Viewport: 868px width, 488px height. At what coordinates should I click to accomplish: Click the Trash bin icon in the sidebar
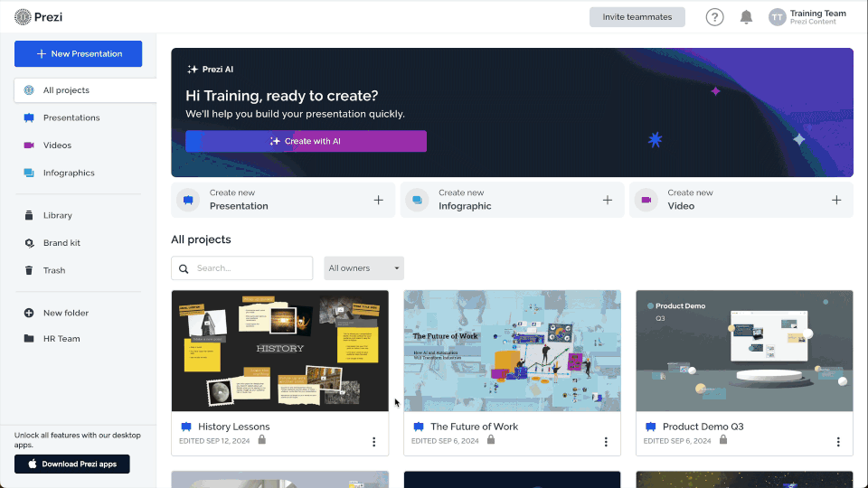pyautogui.click(x=29, y=270)
